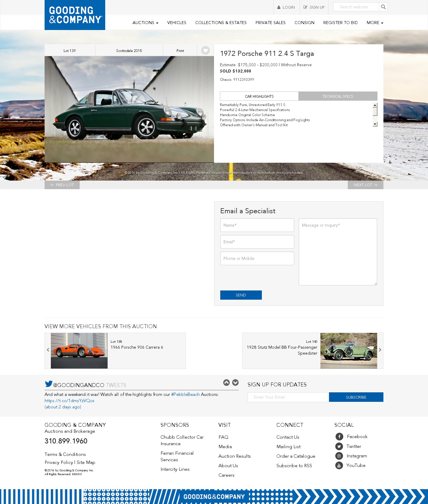Open the Contact Us link
This screenshot has width=428, height=504.
[288, 437]
